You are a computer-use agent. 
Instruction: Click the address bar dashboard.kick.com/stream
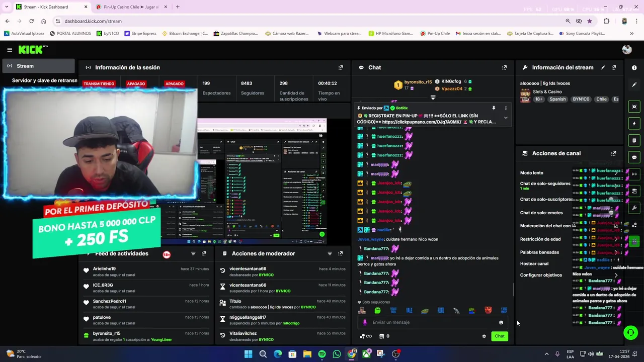tap(93, 21)
